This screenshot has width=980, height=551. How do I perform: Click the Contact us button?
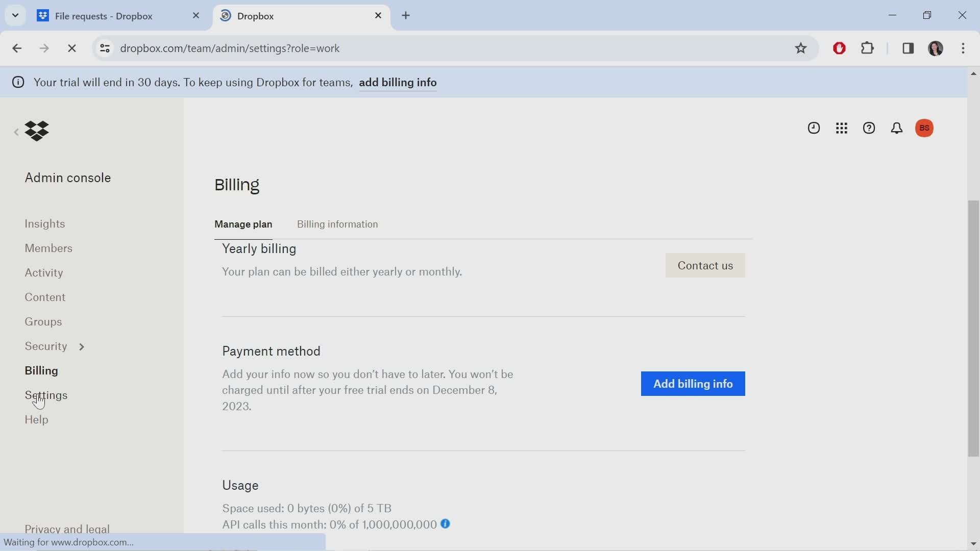pyautogui.click(x=706, y=265)
